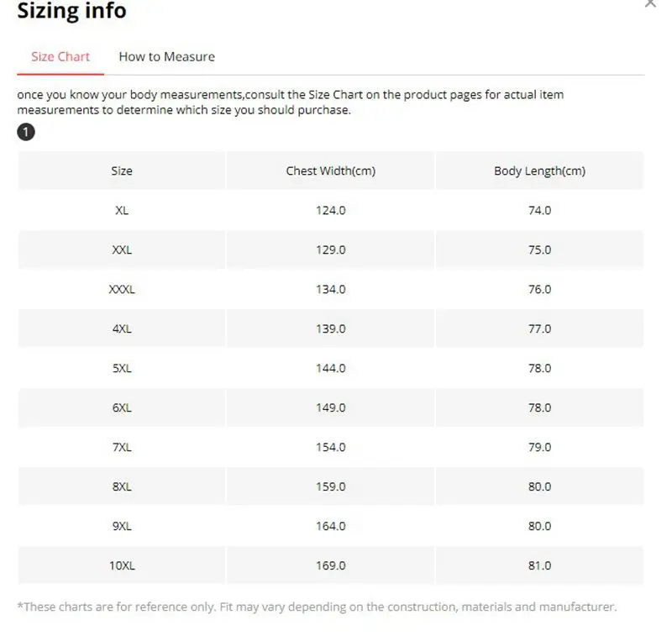Click the Body Length(cm) column header
Image resolution: width=672 pixels, height=636 pixels.
[x=539, y=171]
